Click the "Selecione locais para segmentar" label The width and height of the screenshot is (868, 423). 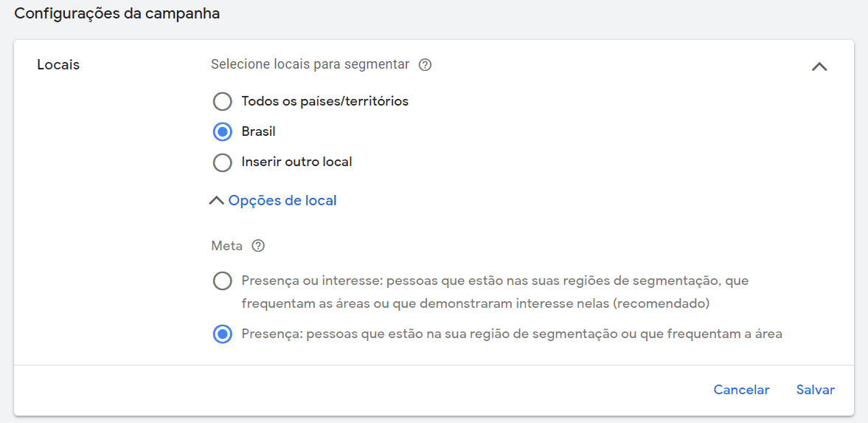coord(310,65)
